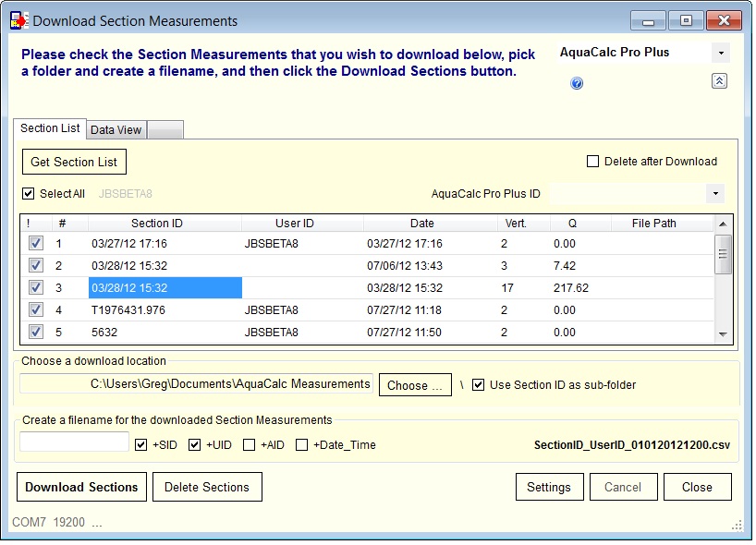Uncheck the checkbox for row 3
This screenshot has width=756, height=545.
tap(36, 287)
